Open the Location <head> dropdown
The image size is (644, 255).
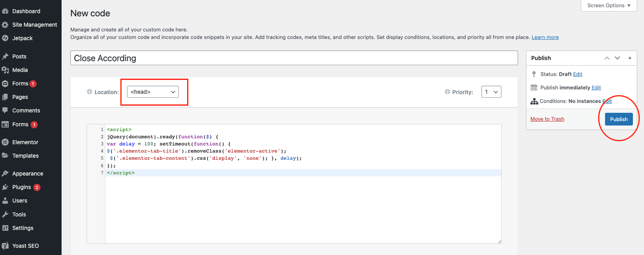click(x=153, y=92)
